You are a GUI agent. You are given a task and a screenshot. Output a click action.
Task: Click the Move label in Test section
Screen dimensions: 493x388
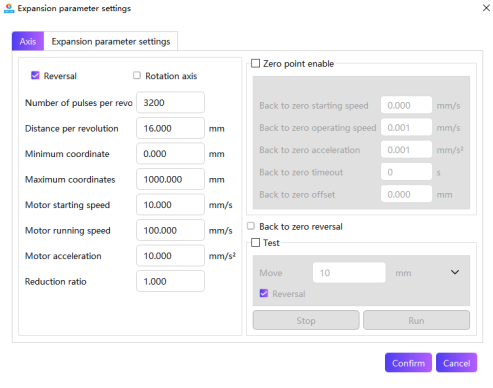(271, 273)
